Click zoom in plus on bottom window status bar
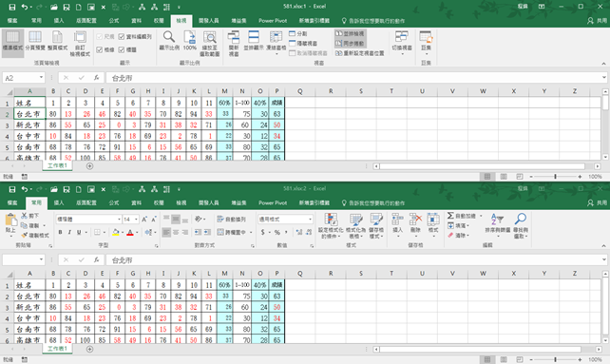This screenshot has height=364, width=610. coord(580,359)
